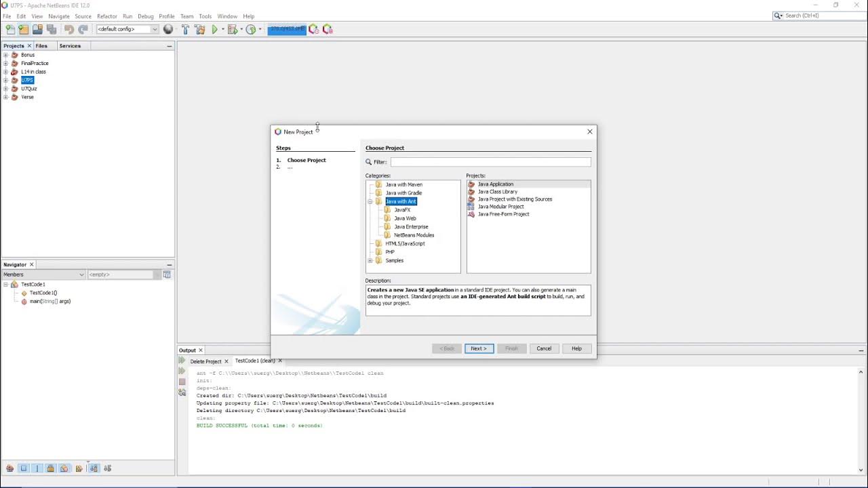This screenshot has width=868, height=488.
Task: Toggle Show Non-Public Members in Navigator
Action: [x=50, y=468]
